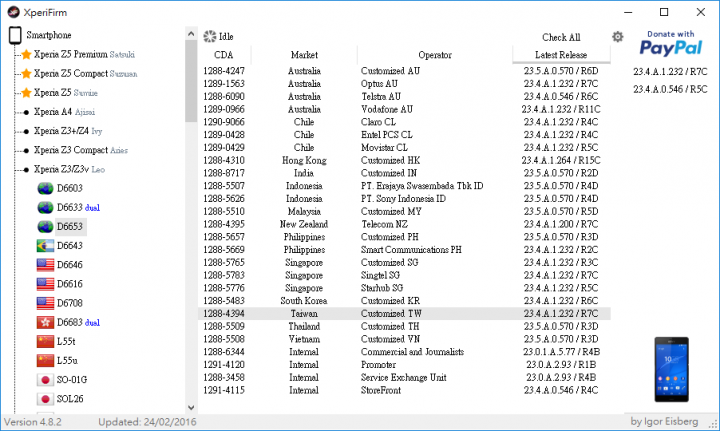
Task: Click the Hong Kong flag beside D6683
Action: point(45,322)
